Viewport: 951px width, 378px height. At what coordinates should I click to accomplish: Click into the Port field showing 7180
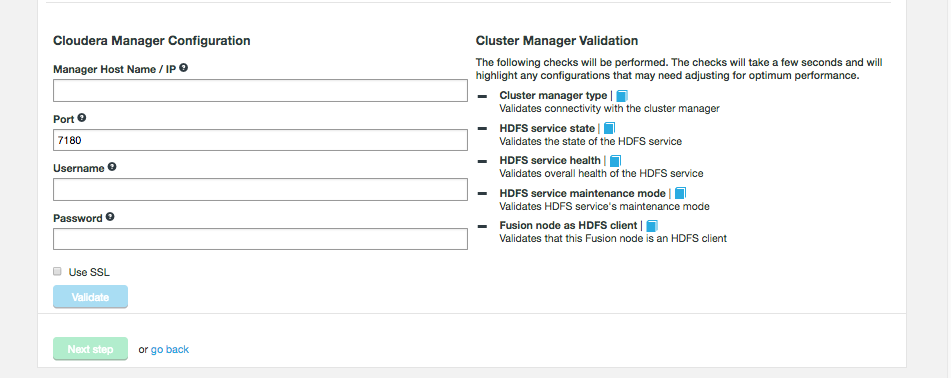[260, 140]
